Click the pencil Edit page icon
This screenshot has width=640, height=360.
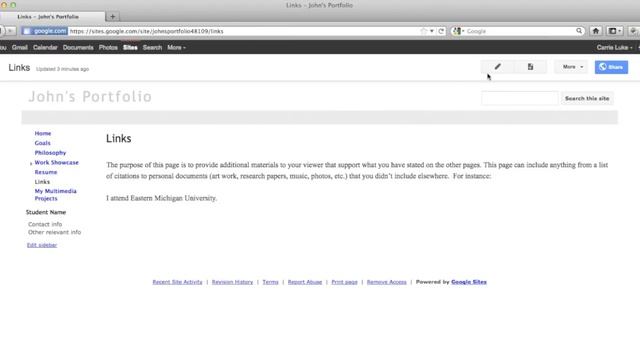coord(497,67)
